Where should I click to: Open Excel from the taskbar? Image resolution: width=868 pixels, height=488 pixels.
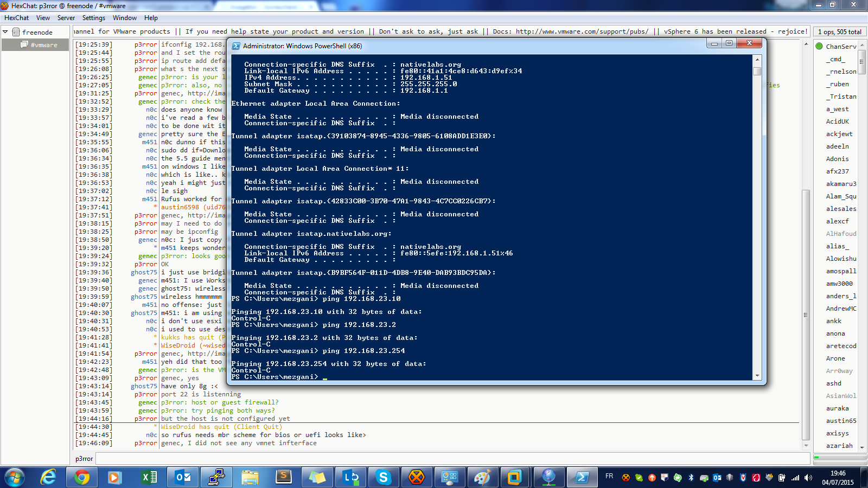pos(148,477)
